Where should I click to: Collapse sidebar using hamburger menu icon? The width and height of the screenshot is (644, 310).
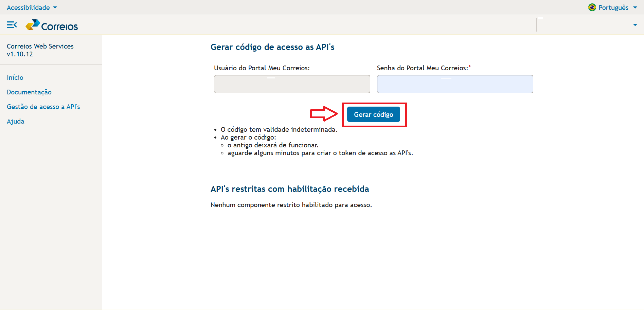coord(12,25)
